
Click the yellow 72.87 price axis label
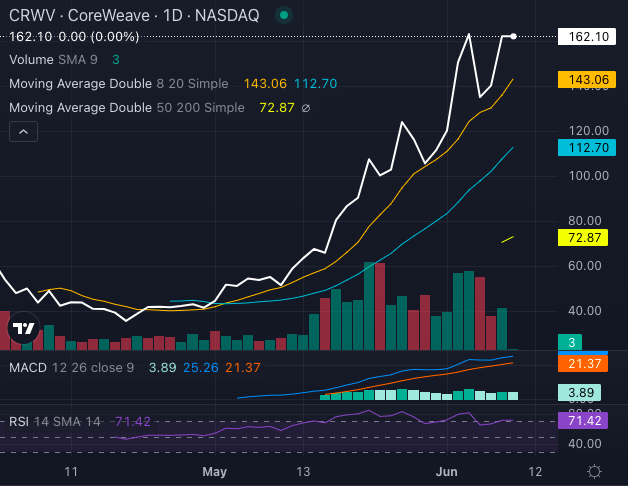click(x=583, y=238)
